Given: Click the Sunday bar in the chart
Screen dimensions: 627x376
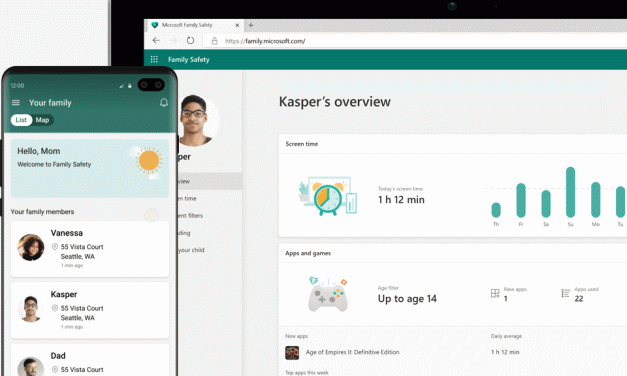Looking at the screenshot, I should tap(571, 192).
